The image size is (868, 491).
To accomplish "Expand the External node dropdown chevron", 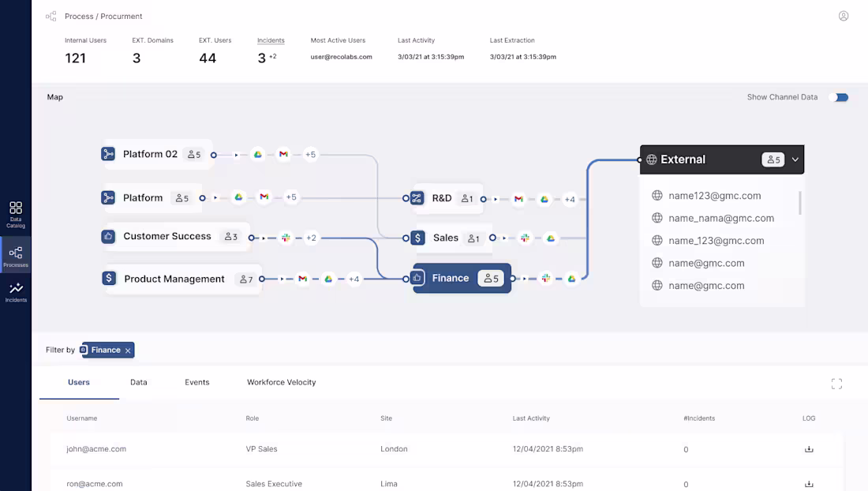I will [795, 159].
